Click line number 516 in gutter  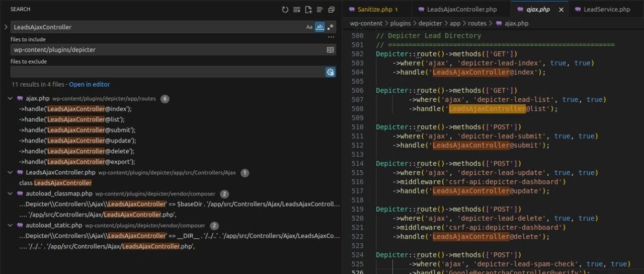(x=357, y=182)
